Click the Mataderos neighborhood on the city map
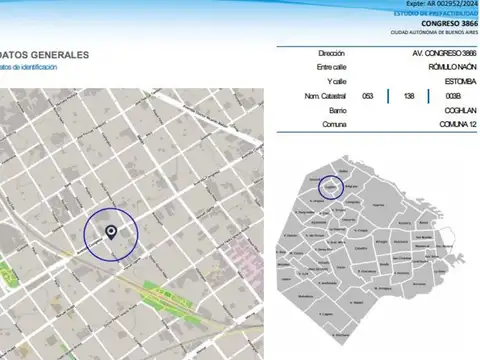The height and width of the screenshot is (360, 480). (306, 296)
